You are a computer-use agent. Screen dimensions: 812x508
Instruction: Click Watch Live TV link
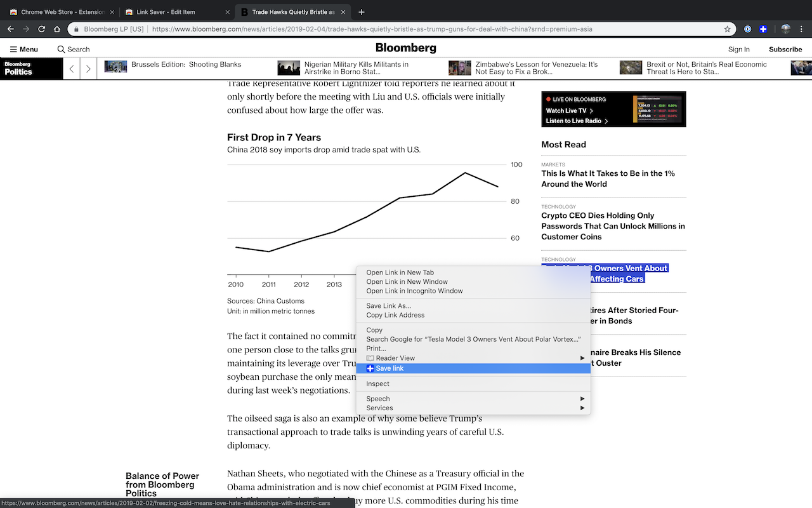coord(569,110)
